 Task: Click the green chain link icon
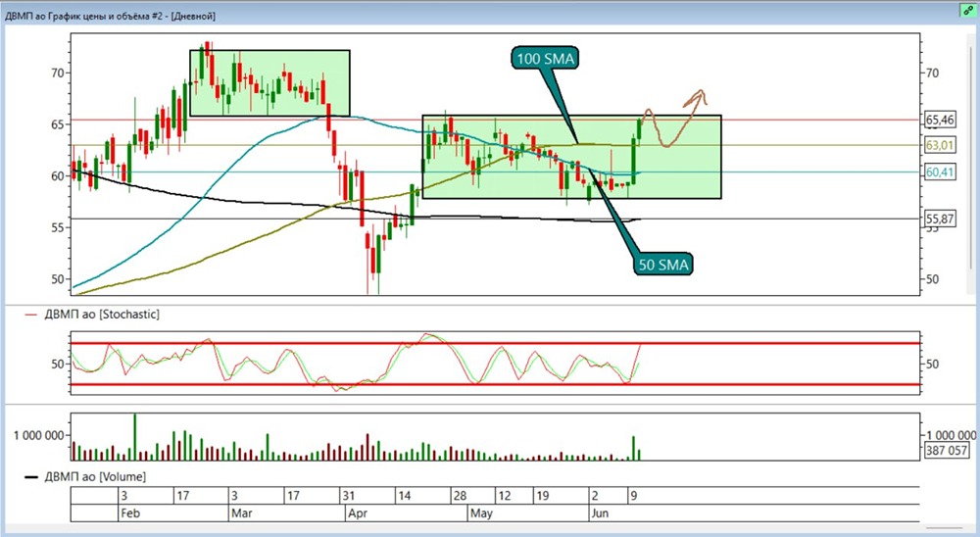[969, 10]
